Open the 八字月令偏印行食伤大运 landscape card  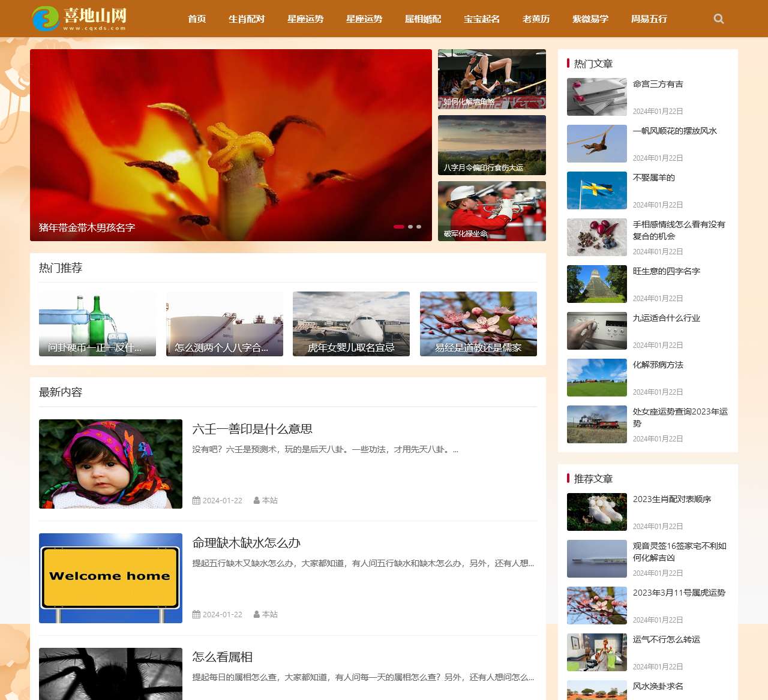pos(492,145)
